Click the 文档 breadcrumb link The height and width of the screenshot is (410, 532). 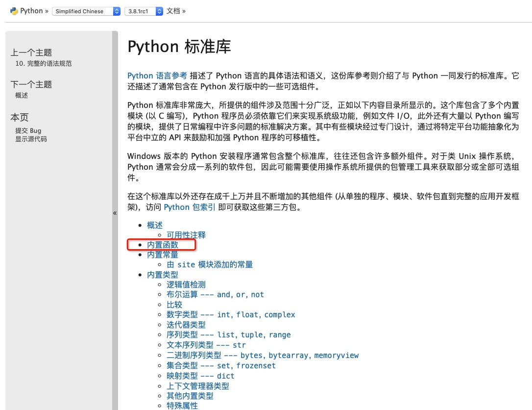coord(173,11)
